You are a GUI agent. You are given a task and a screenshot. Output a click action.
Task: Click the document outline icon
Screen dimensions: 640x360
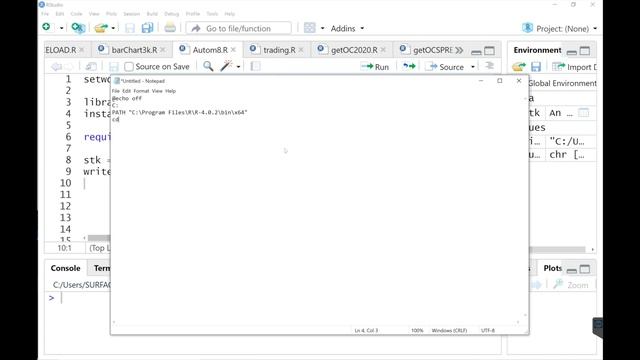coord(489,66)
